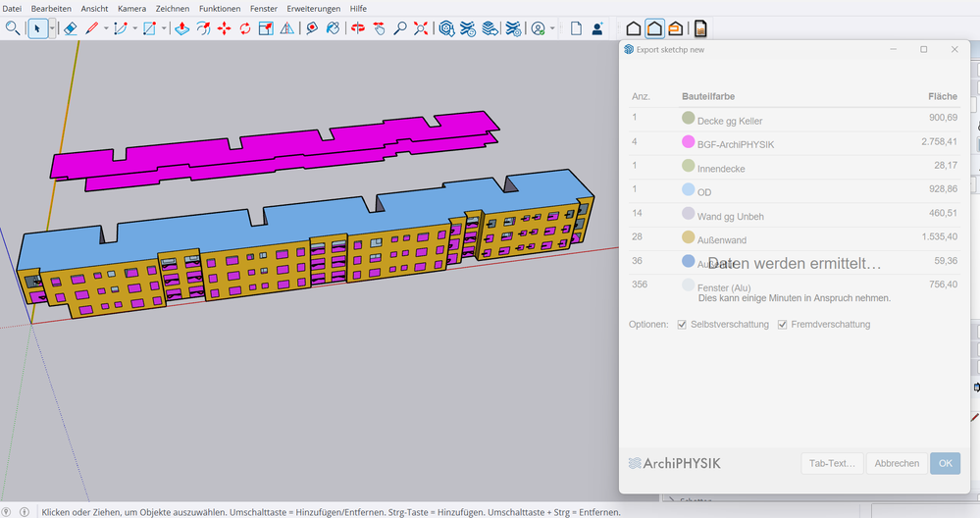Click the Orbit camera tool
Screen dimensions: 980x518
(357, 28)
